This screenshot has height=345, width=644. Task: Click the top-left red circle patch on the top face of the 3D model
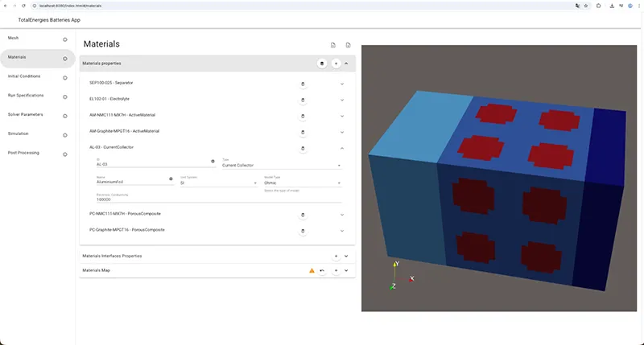click(496, 113)
